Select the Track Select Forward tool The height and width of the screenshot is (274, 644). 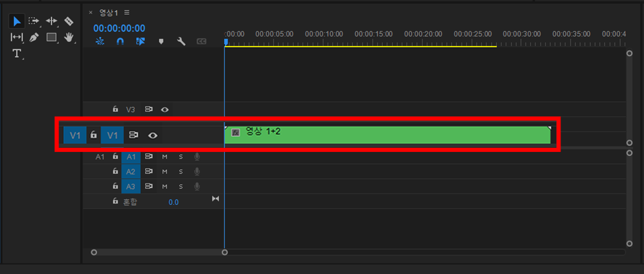coord(34,21)
